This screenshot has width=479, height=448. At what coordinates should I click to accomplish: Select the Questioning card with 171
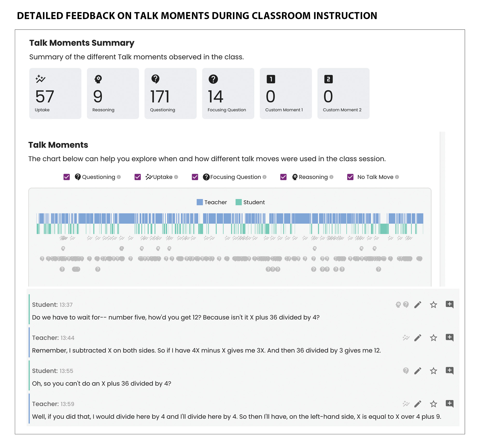coord(170,94)
